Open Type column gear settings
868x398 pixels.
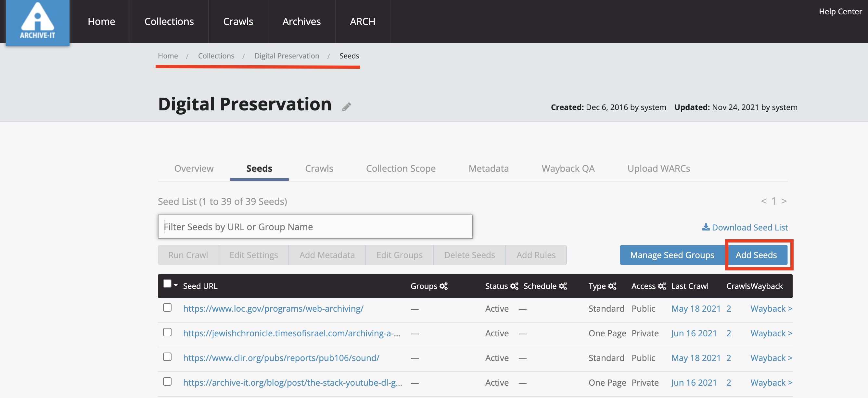tap(612, 286)
